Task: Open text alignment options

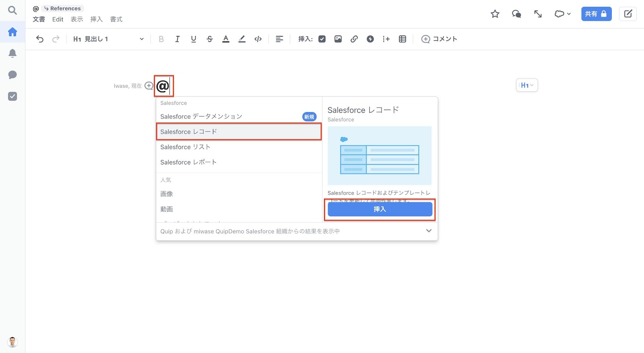Action: (x=279, y=39)
